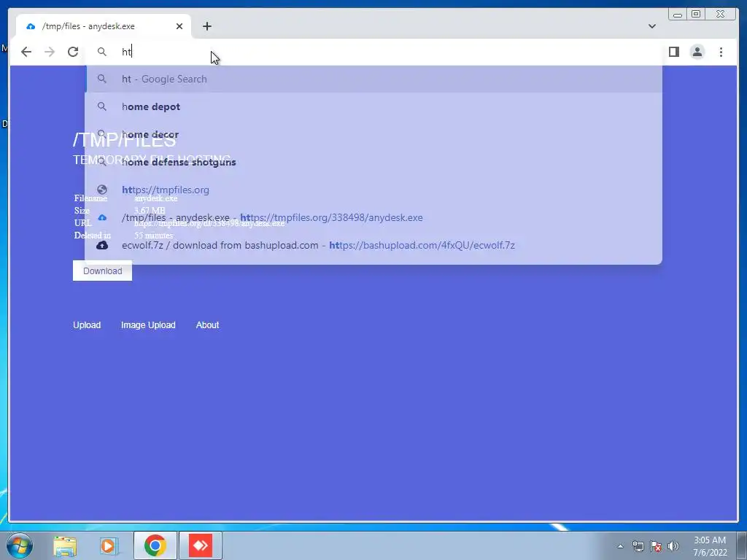
Task: Open the browser side panel
Action: [x=673, y=52]
